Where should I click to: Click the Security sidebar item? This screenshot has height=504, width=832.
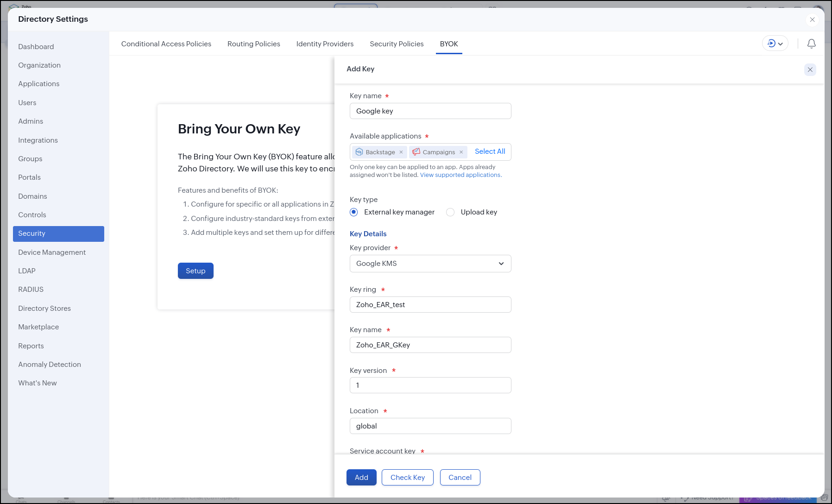[x=58, y=234]
